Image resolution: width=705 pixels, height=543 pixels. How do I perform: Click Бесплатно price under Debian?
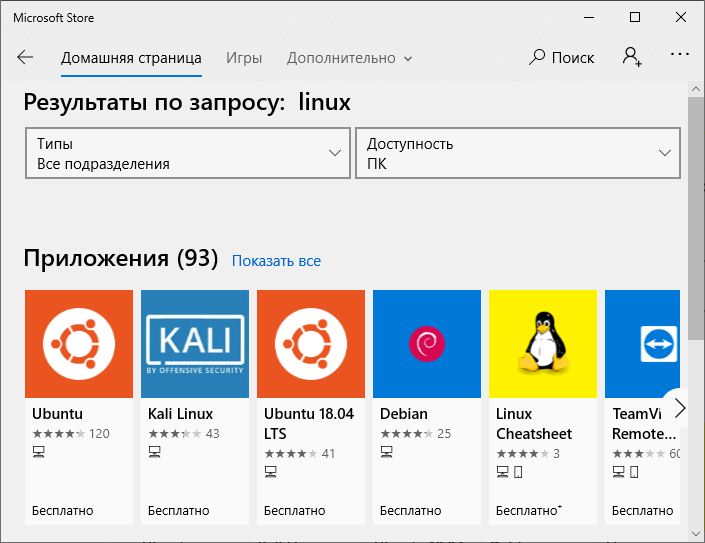point(411,511)
